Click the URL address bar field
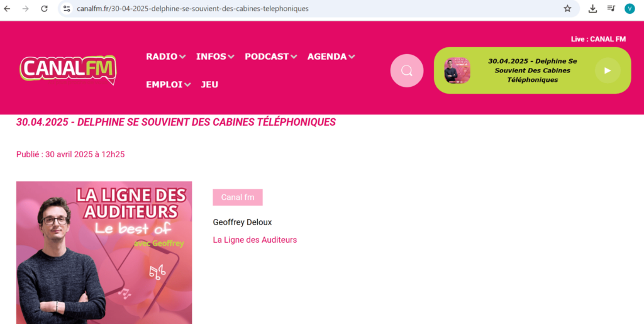This screenshot has width=644, height=324. 312,9
